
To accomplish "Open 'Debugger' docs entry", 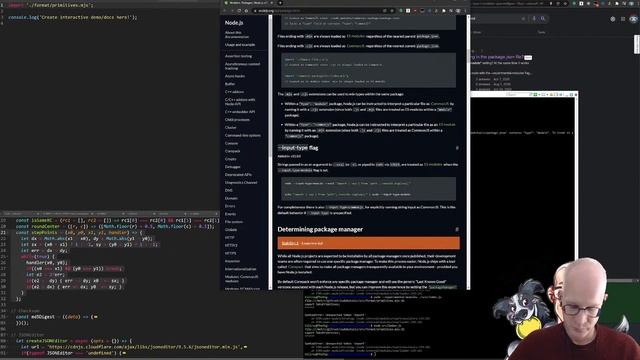I will (x=233, y=167).
